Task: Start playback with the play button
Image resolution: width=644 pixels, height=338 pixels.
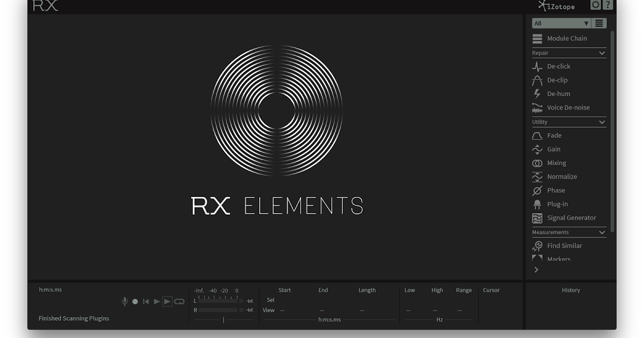Action: 157,302
